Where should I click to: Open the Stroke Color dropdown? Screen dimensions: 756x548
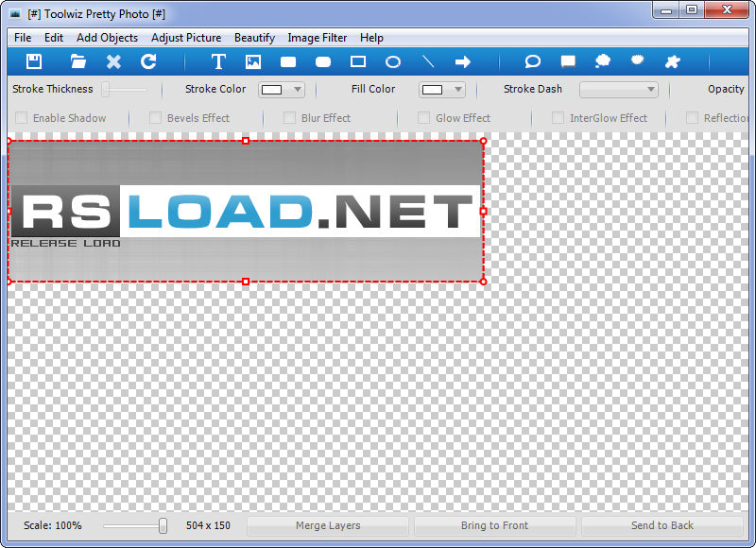tap(282, 90)
